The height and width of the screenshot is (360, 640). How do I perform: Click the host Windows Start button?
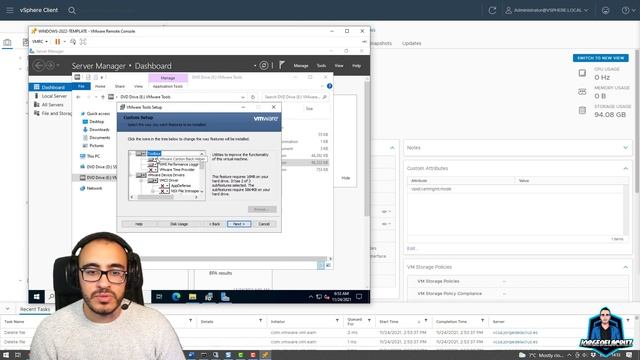tap(6, 355)
